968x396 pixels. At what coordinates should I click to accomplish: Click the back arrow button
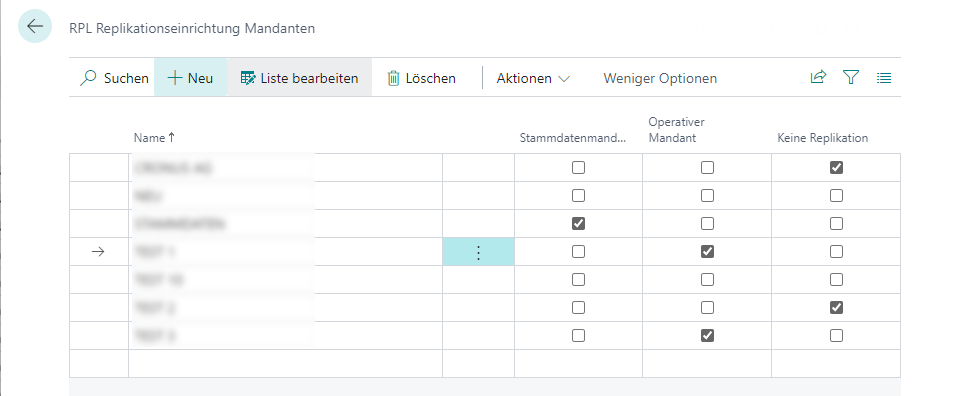point(35,26)
